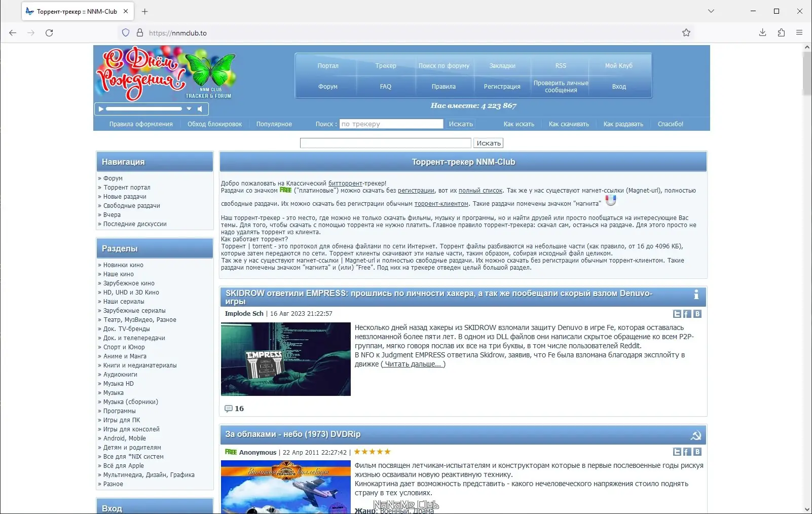
Task: Share the SKIDROW post on VK
Action: coord(697,314)
